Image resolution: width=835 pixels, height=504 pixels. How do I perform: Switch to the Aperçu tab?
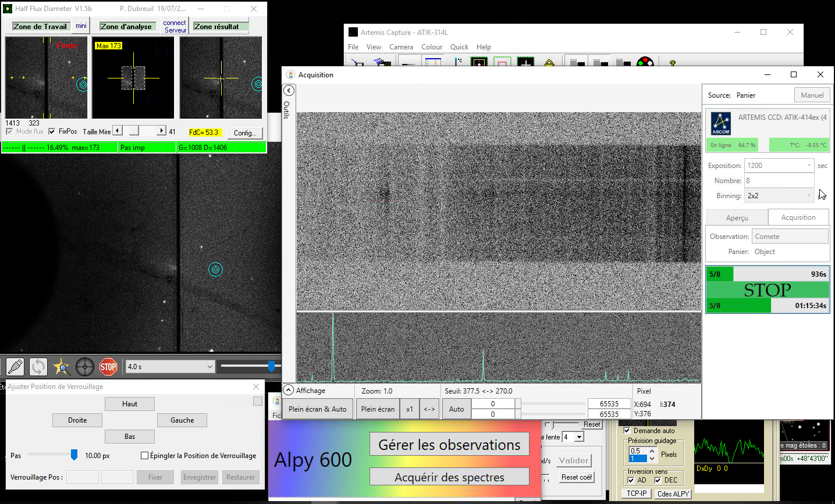(737, 218)
